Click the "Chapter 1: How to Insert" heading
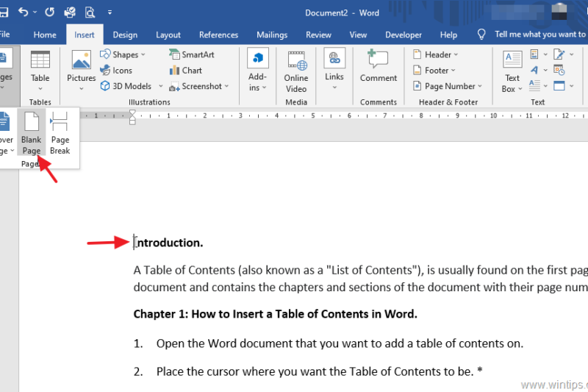This screenshot has height=392, width=588. click(x=275, y=314)
